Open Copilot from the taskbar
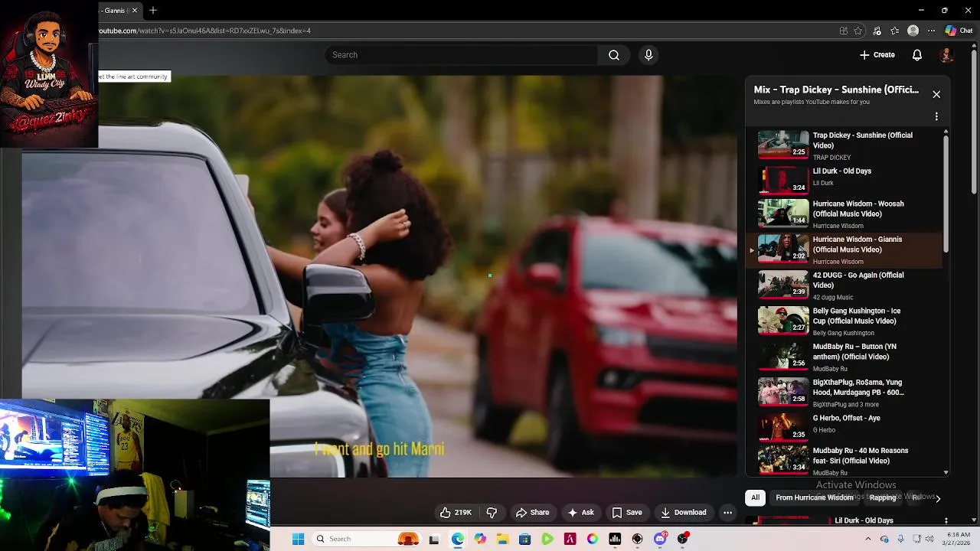 tap(480, 539)
